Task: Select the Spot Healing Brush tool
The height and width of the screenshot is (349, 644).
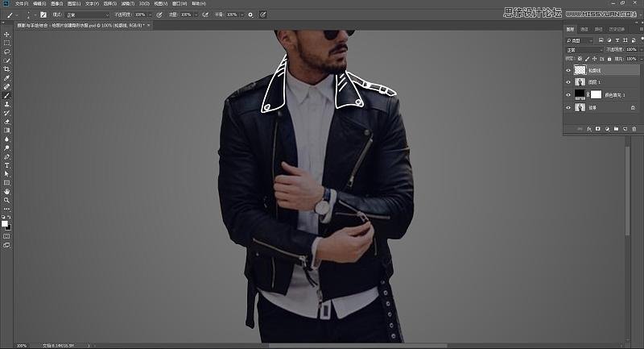Action: [6, 87]
